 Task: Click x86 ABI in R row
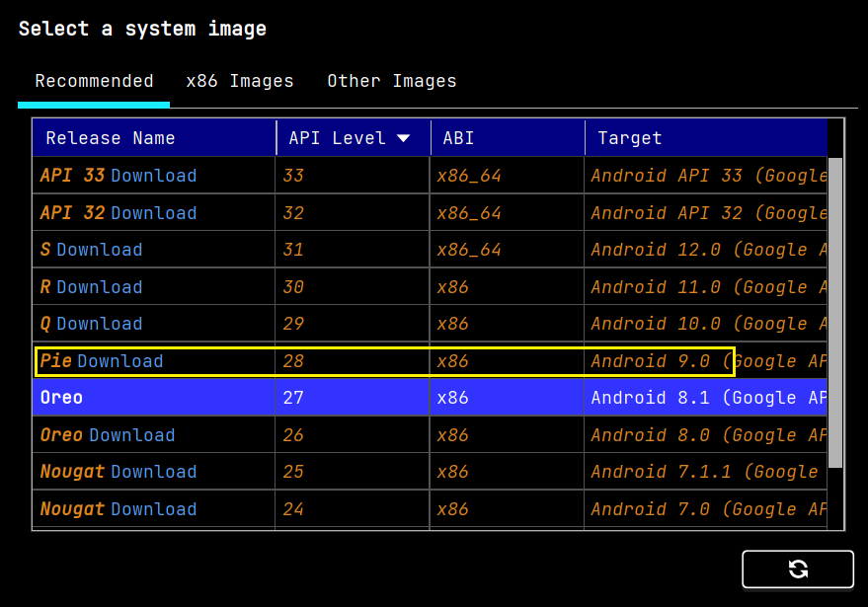tap(507, 287)
